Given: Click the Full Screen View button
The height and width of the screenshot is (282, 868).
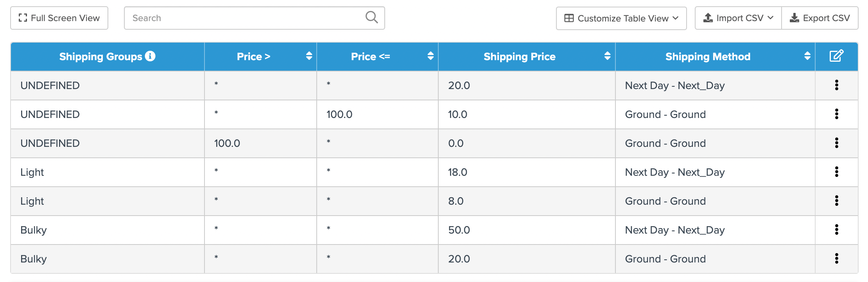Looking at the screenshot, I should coord(59,18).
